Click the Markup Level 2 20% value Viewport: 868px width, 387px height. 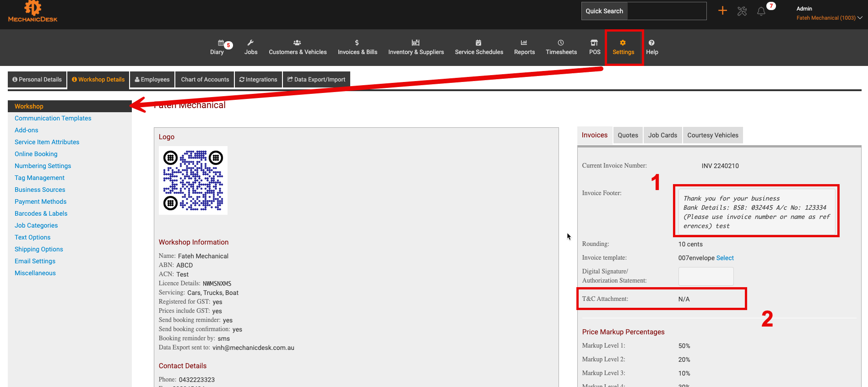click(x=684, y=360)
